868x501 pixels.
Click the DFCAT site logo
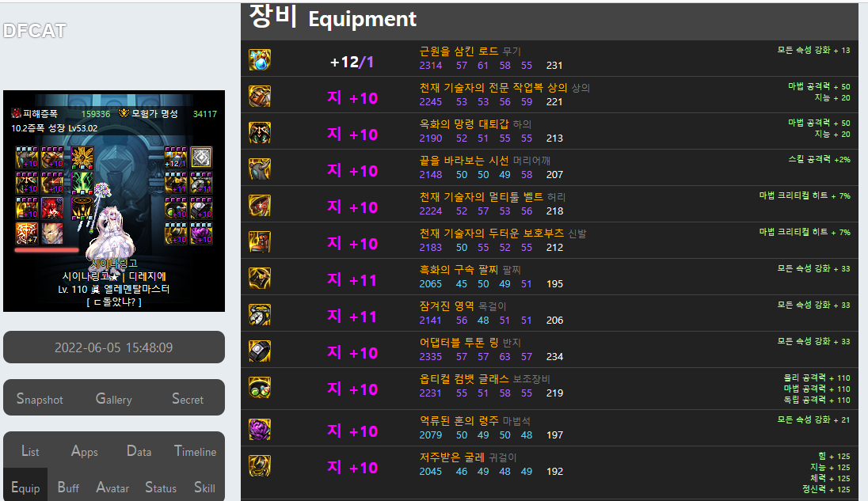pos(34,30)
